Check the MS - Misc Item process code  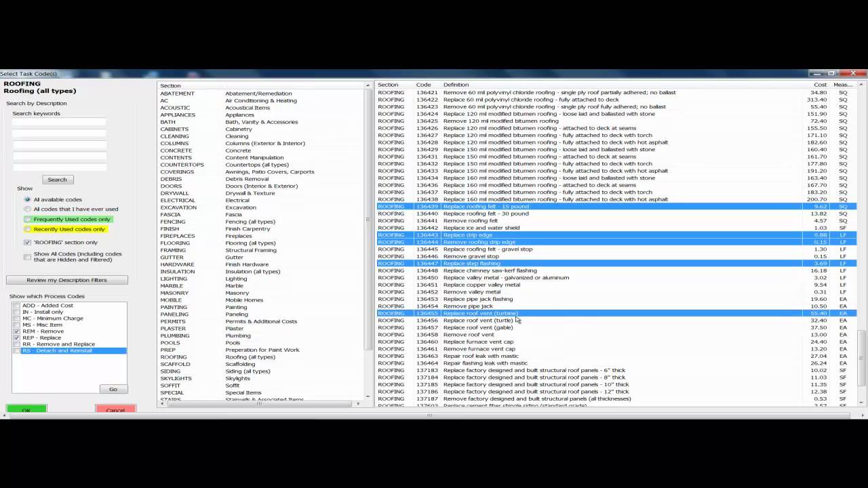pos(17,325)
